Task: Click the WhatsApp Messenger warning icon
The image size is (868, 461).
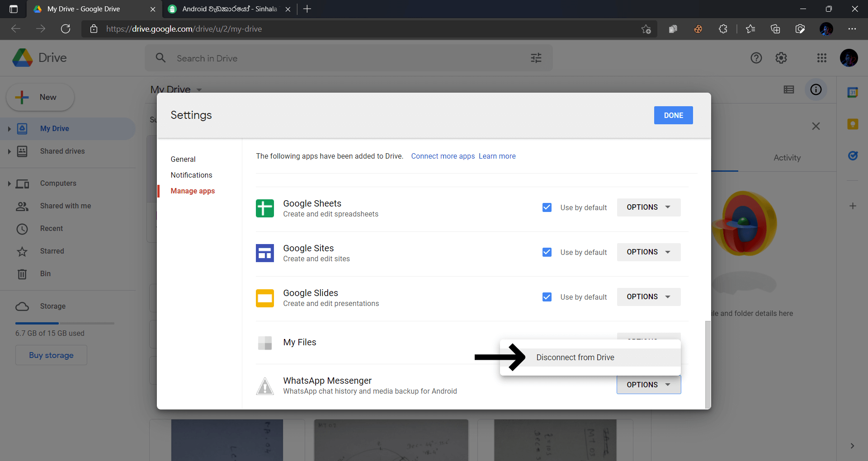Action: [x=265, y=386]
